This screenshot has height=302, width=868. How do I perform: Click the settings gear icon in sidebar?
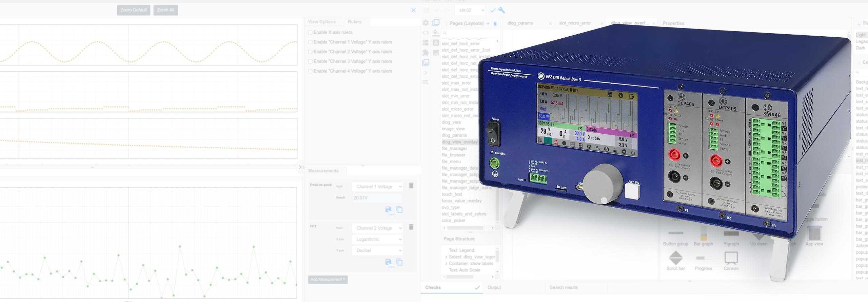point(426,23)
